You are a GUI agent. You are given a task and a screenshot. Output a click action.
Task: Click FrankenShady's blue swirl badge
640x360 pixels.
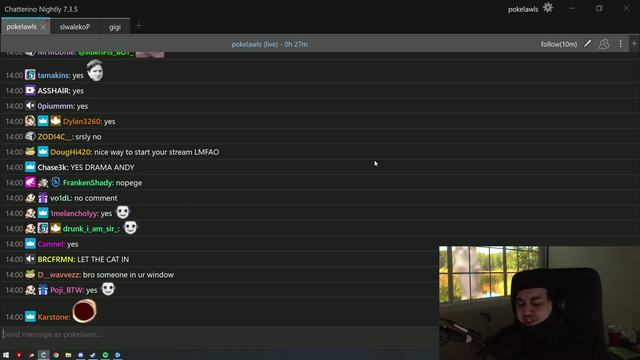56,182
